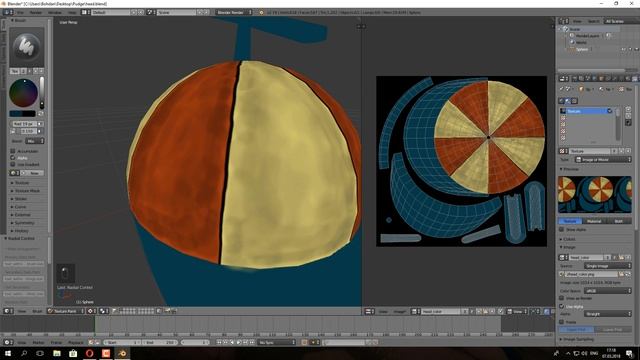Open the 3D view editor type icon
Screen dimensions: 640x360
(8, 311)
